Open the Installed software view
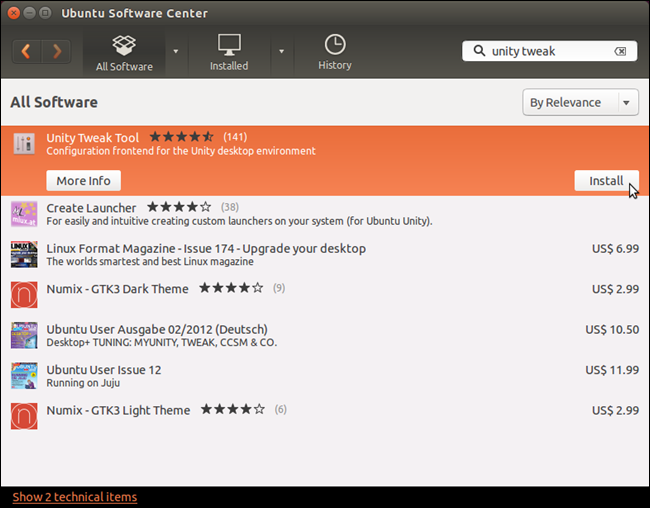Screen dimensions: 650x508 click(x=229, y=53)
